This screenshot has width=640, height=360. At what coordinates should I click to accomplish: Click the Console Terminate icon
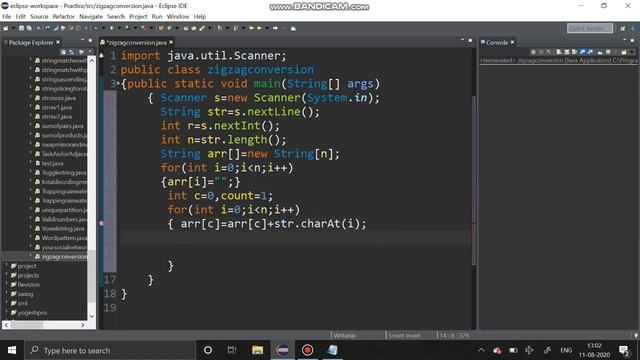click(533, 52)
